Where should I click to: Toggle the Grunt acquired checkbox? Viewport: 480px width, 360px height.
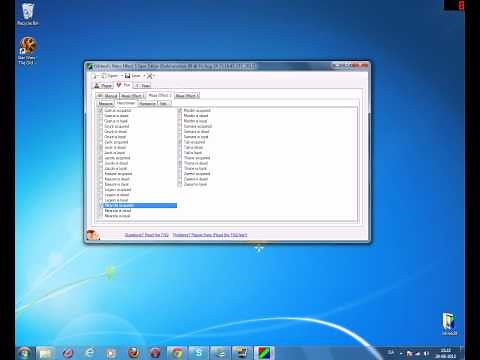(100, 126)
